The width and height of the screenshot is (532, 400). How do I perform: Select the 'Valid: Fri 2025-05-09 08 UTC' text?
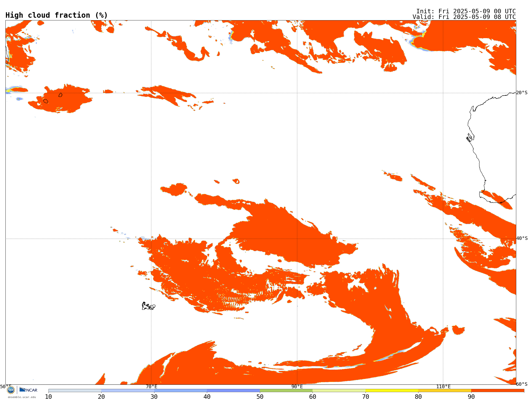coord(464,17)
